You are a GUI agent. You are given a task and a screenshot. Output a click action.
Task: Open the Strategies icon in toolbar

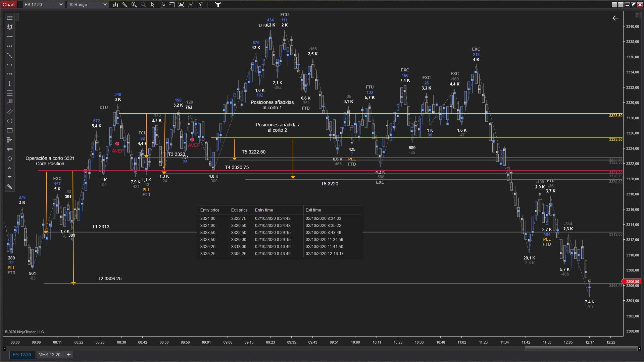coord(200,5)
